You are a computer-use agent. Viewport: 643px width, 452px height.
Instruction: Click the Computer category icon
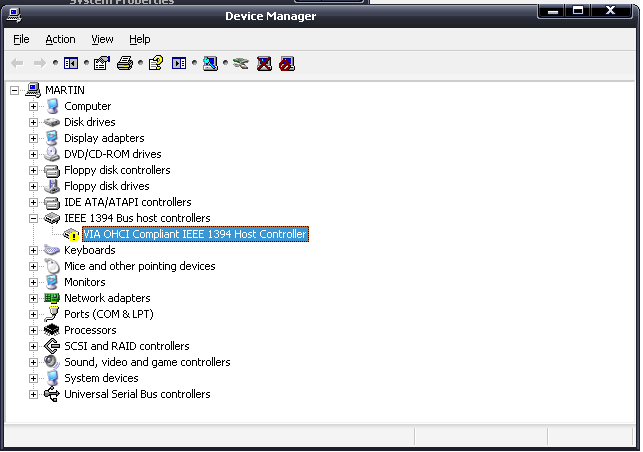[52, 106]
